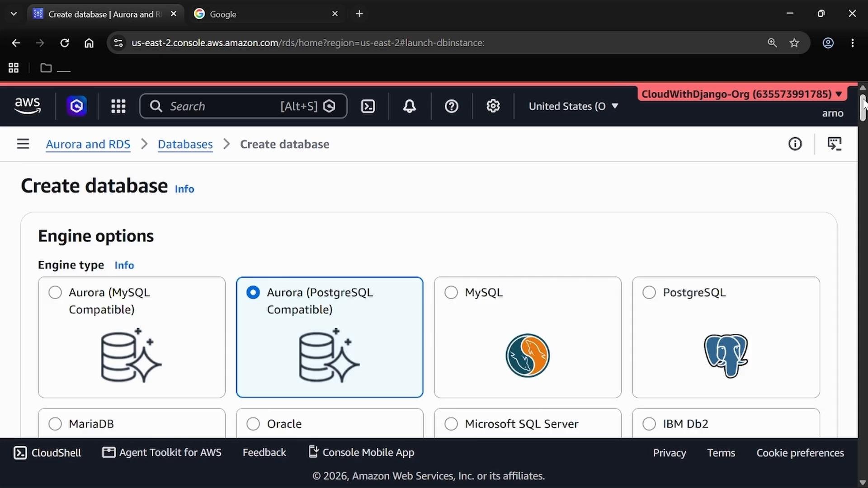Open the Amazon Q purple hexagon icon
Viewport: 868px width, 488px height.
pyautogui.click(x=76, y=106)
